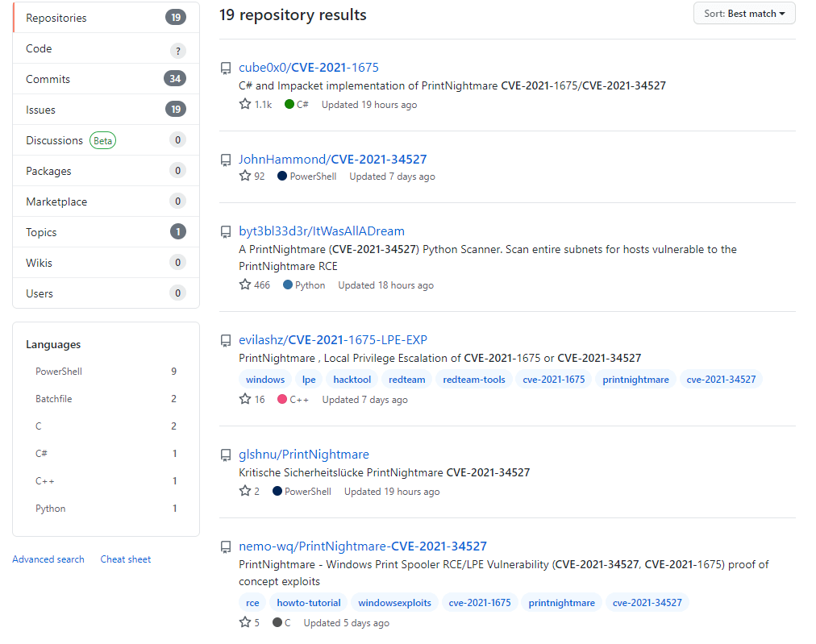816x644 pixels.
Task: Expand the Advanced search options
Action: [48, 559]
